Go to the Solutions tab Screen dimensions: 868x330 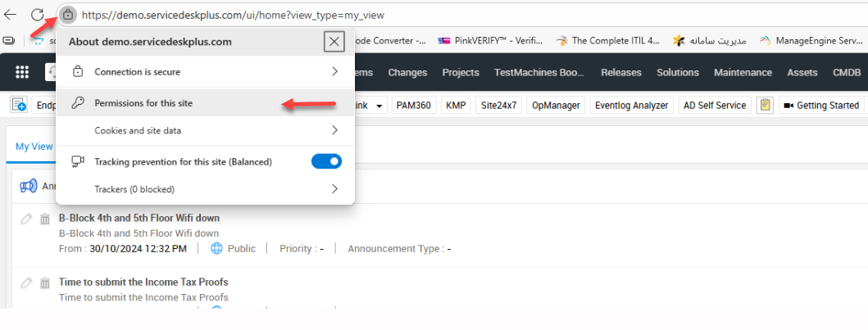pos(678,72)
